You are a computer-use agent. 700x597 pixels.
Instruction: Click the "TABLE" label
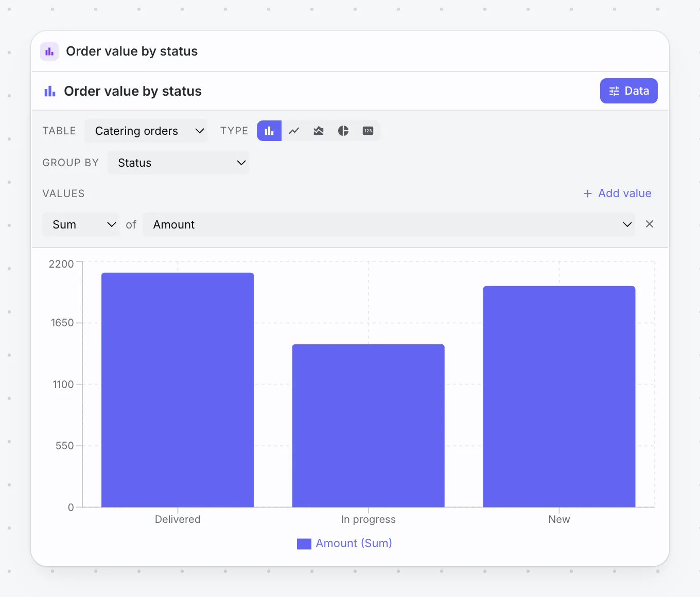point(59,131)
